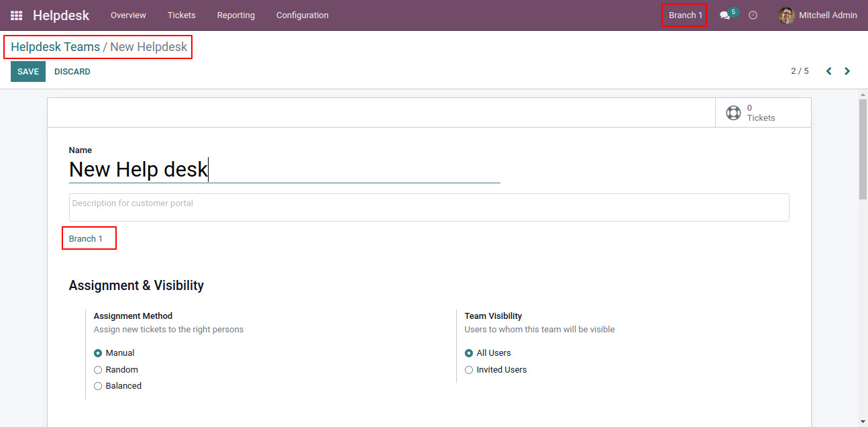Go to next record arrow
The height and width of the screenshot is (427, 868).
coord(847,71)
